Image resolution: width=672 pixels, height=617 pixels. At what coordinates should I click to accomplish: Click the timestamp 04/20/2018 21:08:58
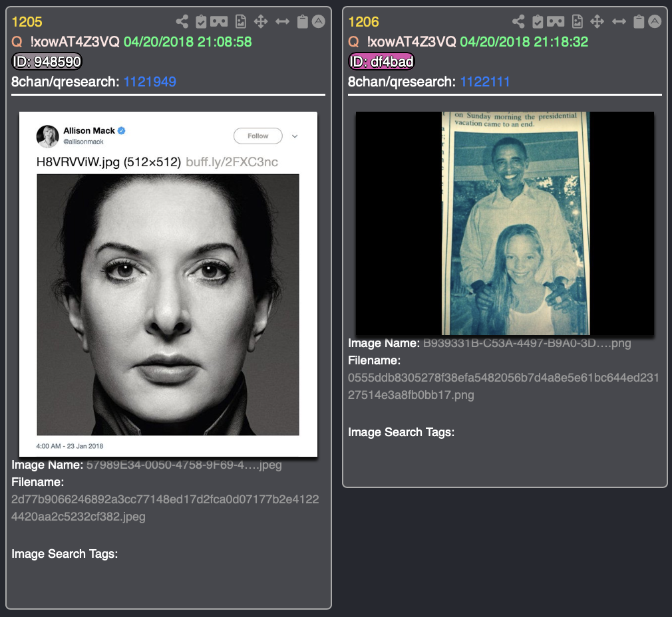188,42
